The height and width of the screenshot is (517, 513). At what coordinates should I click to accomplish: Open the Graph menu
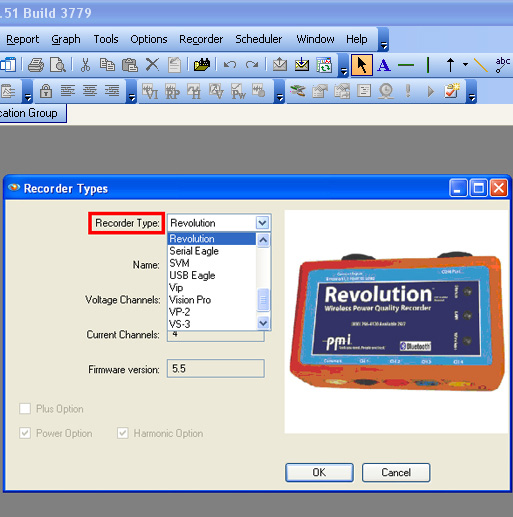tap(66, 39)
